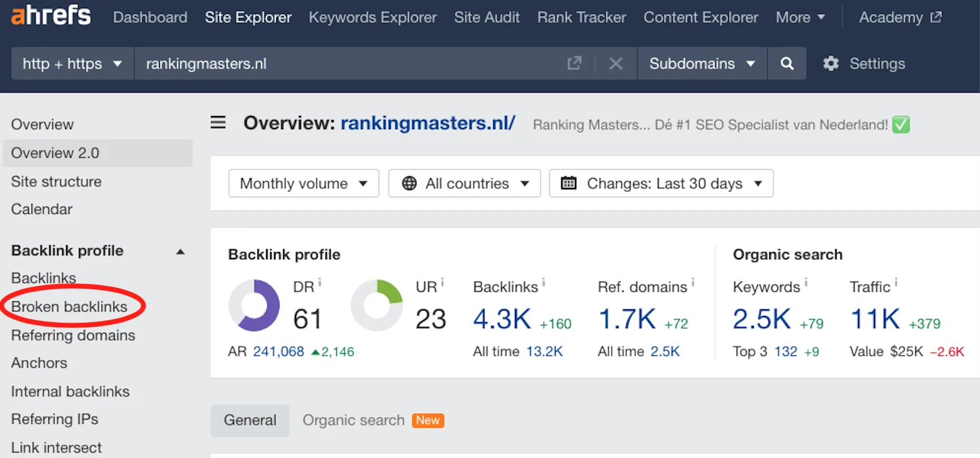Click info icon next to DR
The width and height of the screenshot is (980, 458).
[320, 282]
